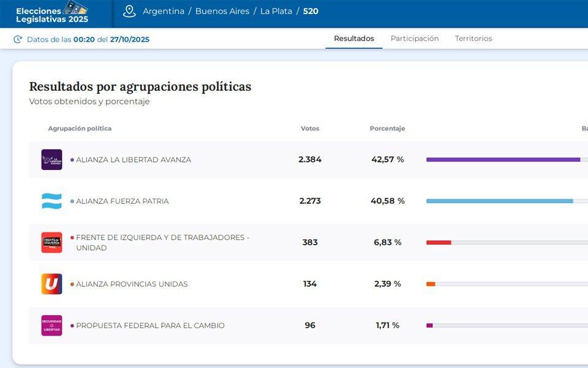Click Fuerza Patria flag logo
This screenshot has width=588, height=368.
[x=51, y=201]
